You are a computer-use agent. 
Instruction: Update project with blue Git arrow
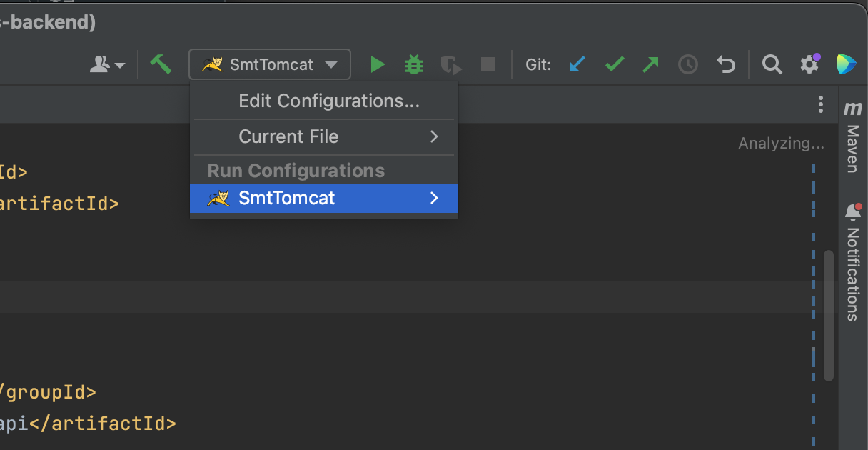577,65
